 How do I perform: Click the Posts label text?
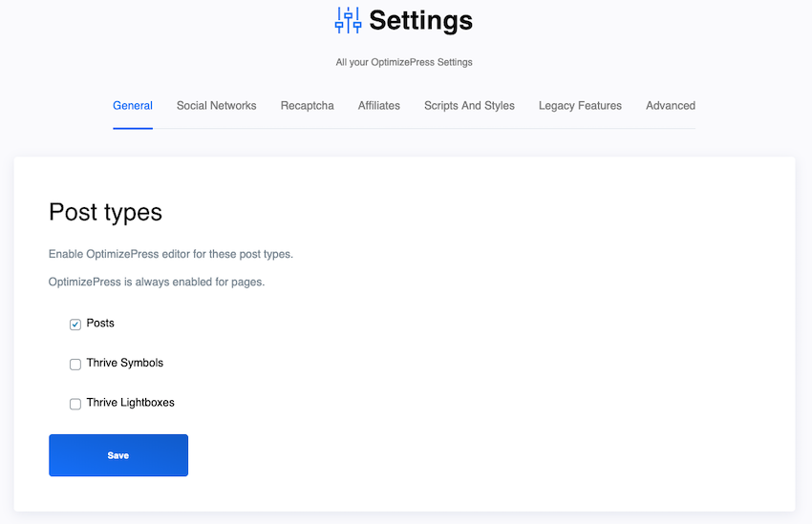point(100,324)
